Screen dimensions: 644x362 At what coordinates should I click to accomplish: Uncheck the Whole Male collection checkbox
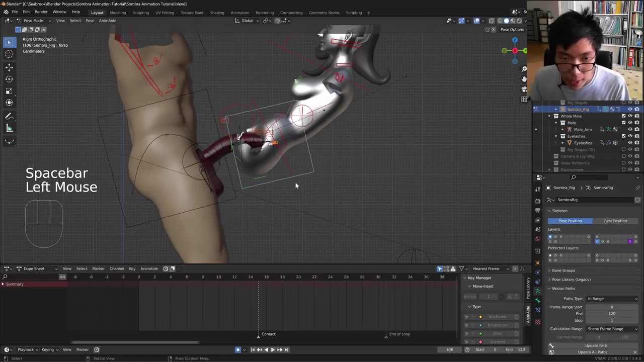[623, 116]
